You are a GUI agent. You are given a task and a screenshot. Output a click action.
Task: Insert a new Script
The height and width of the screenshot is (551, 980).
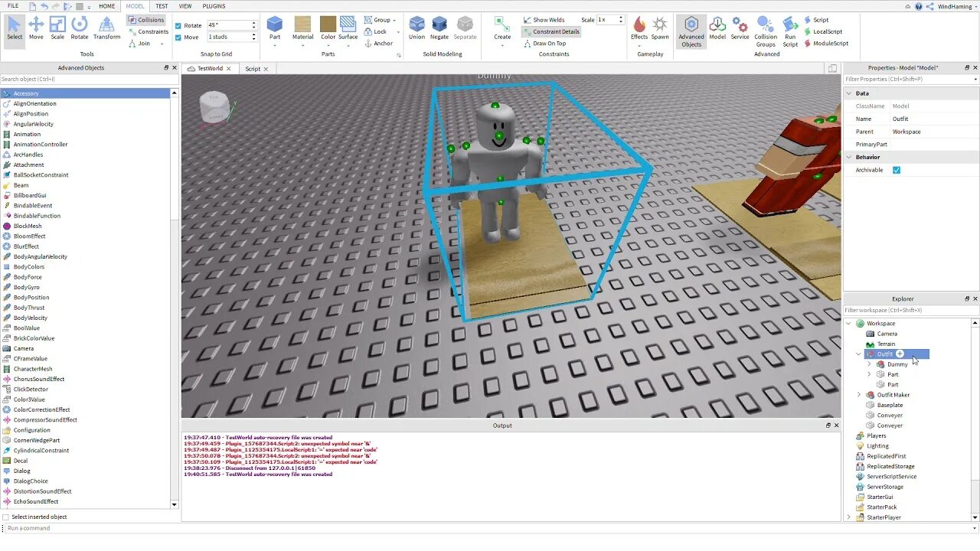[816, 20]
